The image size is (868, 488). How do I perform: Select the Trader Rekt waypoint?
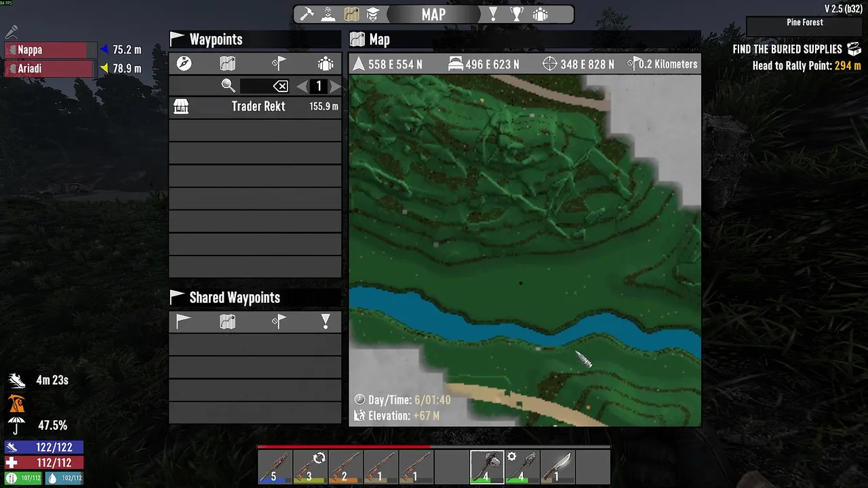[x=255, y=106]
